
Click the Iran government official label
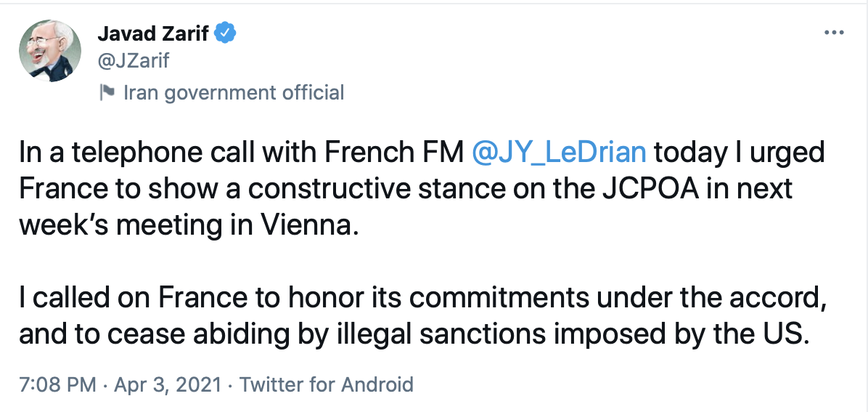click(234, 92)
